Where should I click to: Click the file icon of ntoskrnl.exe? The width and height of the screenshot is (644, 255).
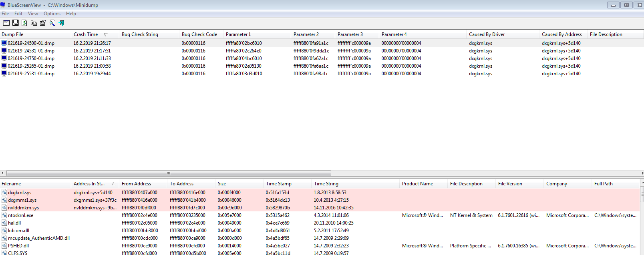(x=4, y=215)
